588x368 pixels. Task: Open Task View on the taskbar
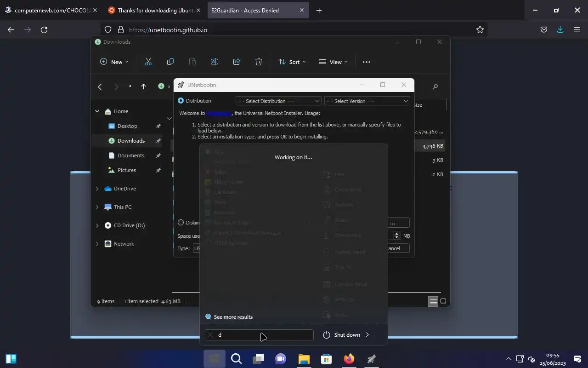tap(259, 359)
